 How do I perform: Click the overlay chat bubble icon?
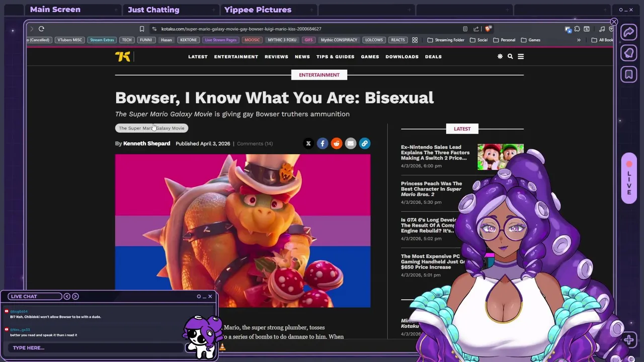pos(629,53)
